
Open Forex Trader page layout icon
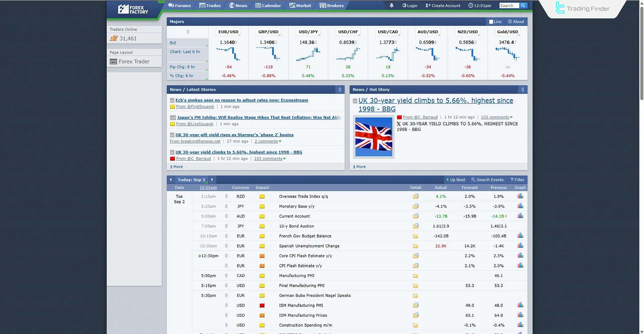113,62
